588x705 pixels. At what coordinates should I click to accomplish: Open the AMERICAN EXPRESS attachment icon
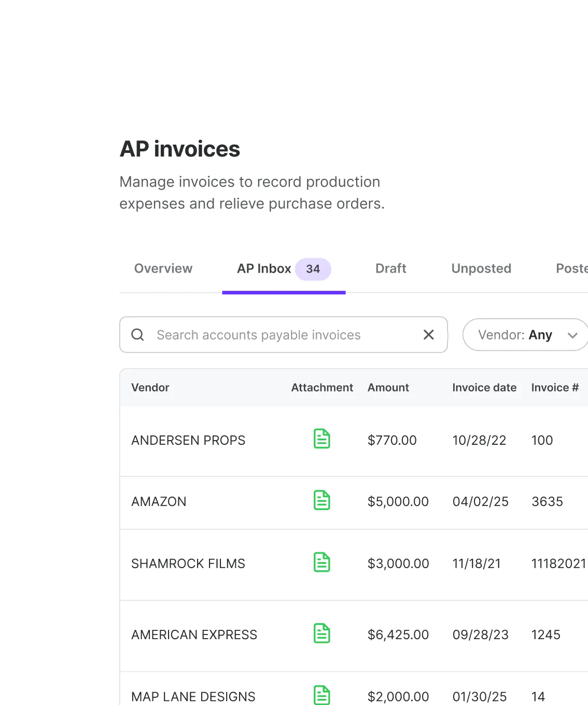(322, 633)
